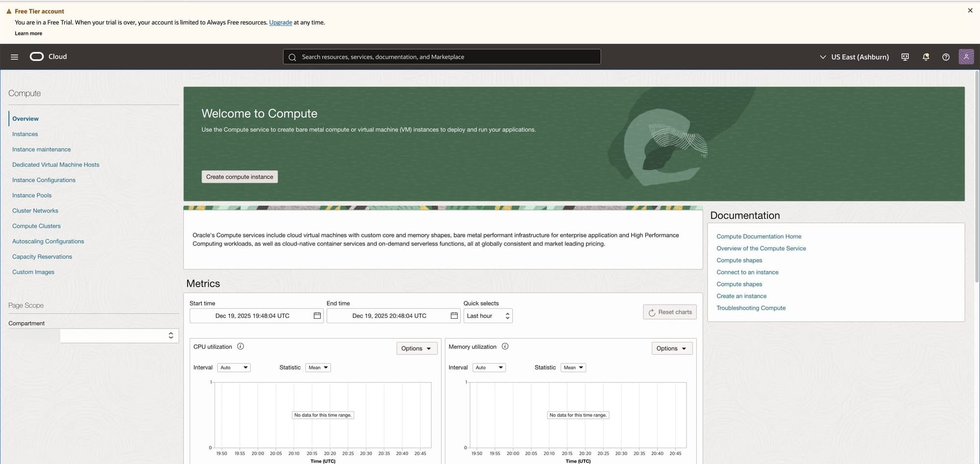Click the search resources input field

pyautogui.click(x=441, y=57)
